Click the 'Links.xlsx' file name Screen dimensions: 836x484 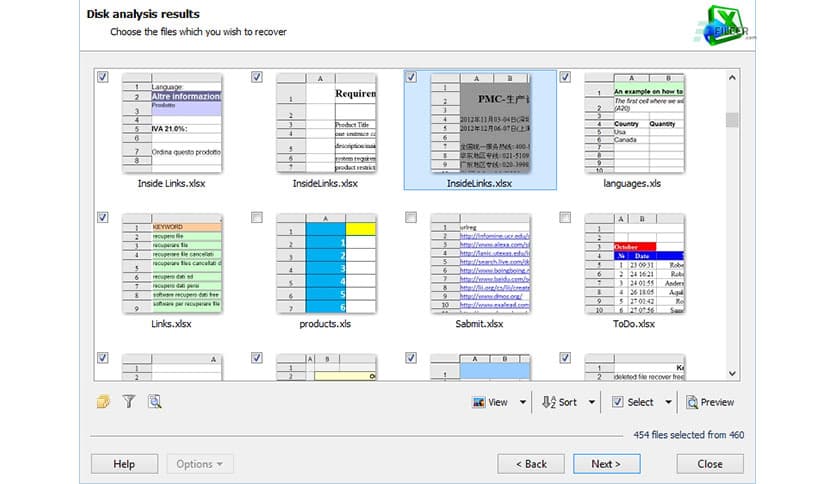pos(171,324)
